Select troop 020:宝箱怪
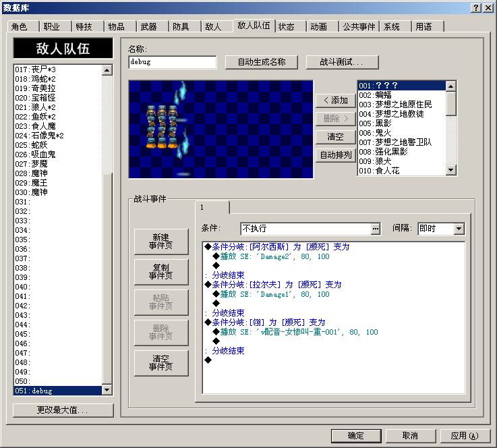Image resolution: width=497 pixels, height=448 pixels. (58, 98)
